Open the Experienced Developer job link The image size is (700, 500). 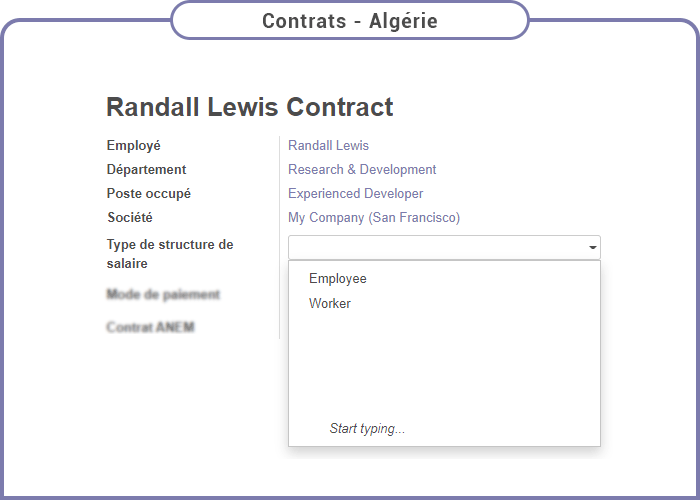[355, 193]
